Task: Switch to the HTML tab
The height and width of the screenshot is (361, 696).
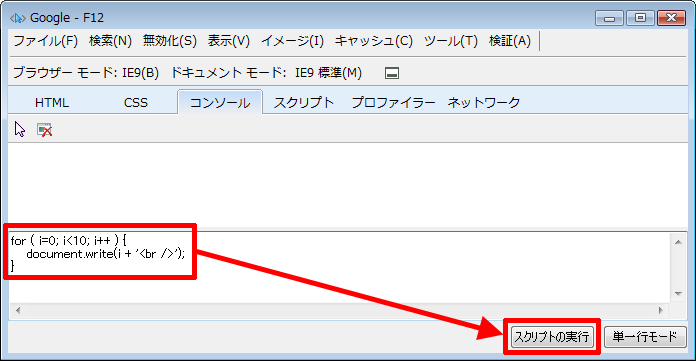Action: [52, 103]
